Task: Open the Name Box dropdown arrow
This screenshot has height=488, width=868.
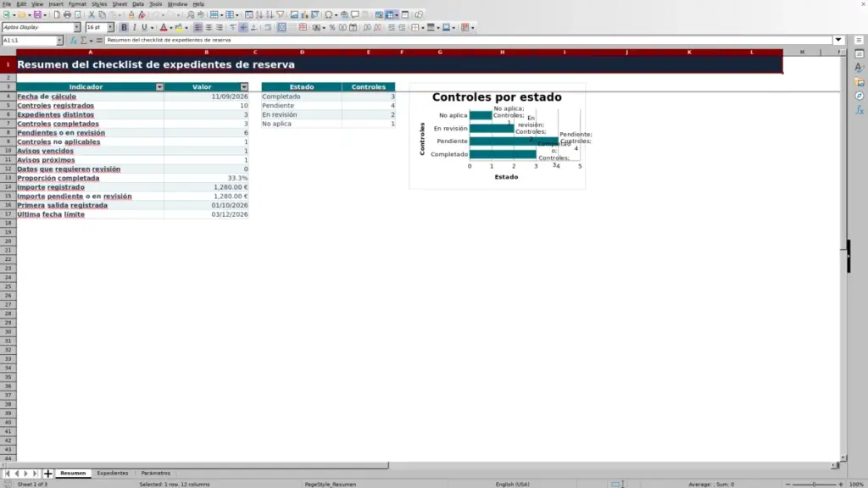Action: point(59,41)
